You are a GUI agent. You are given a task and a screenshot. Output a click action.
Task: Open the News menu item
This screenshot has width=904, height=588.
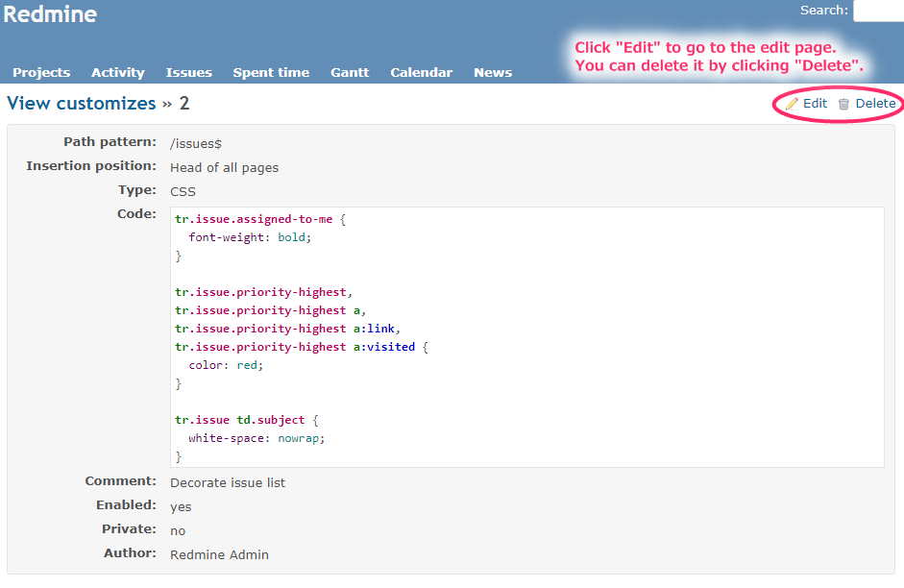coord(493,73)
